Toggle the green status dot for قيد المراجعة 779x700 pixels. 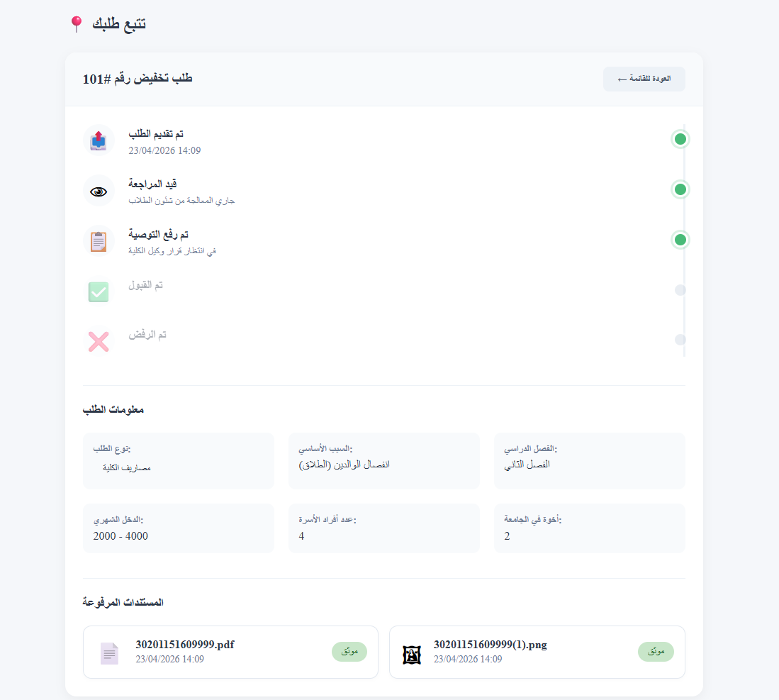(x=680, y=189)
